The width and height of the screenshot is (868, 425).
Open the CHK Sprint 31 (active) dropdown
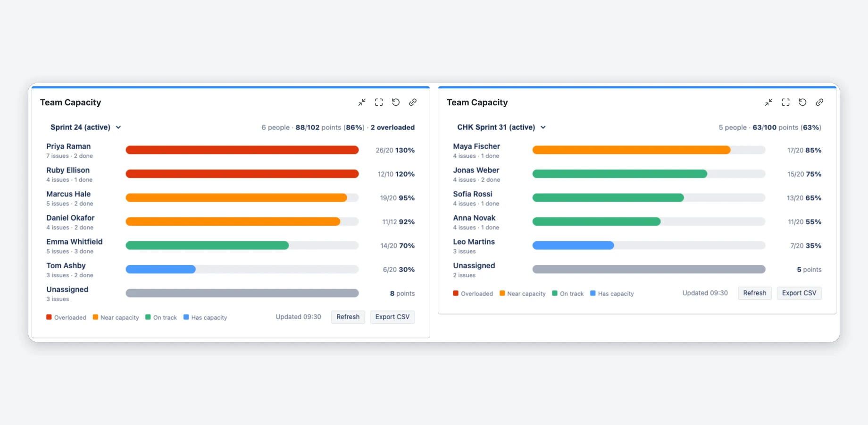point(501,127)
